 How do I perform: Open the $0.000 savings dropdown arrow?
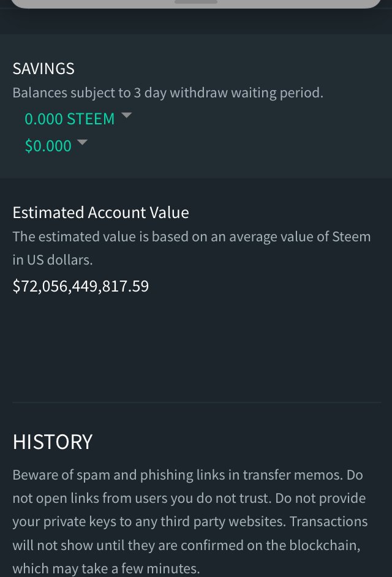coord(82,142)
